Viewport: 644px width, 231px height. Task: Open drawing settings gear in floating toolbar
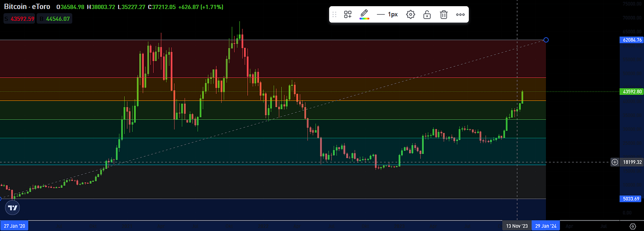410,14
